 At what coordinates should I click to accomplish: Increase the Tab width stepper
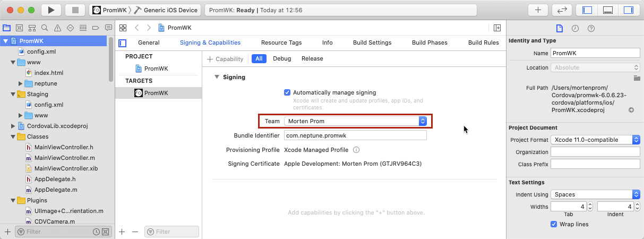(590, 204)
